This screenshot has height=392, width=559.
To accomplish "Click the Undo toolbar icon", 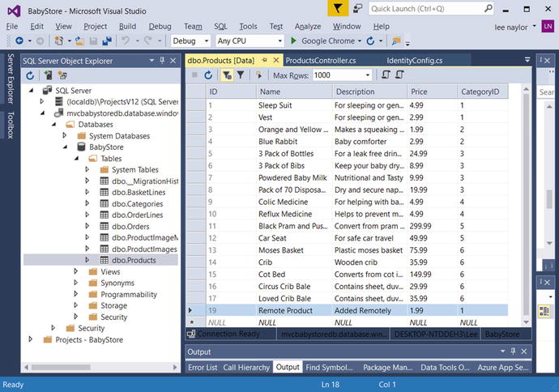I will click(x=126, y=41).
